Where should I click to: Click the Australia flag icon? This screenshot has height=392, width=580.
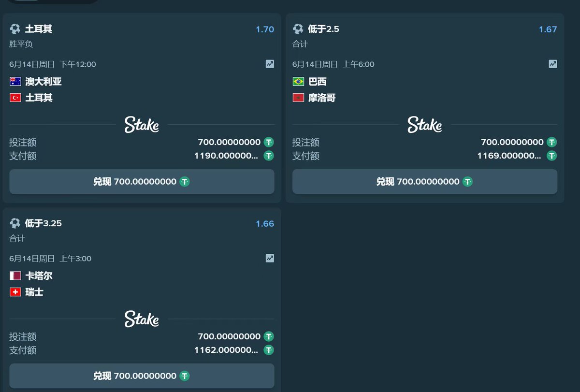coord(15,82)
